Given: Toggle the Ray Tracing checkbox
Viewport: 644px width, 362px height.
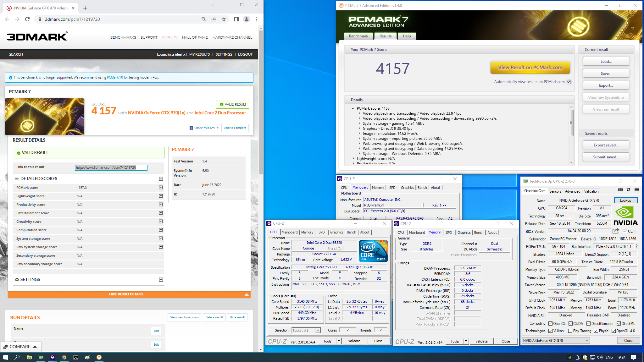Looking at the screenshot, I should point(570,331).
